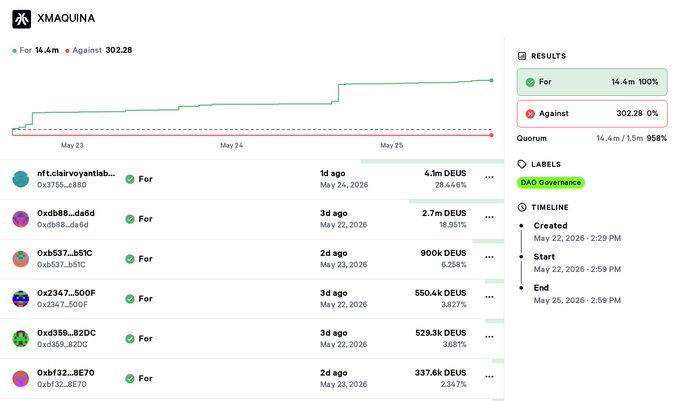
Task: Click the 18.951% vote share
Action: point(452,225)
